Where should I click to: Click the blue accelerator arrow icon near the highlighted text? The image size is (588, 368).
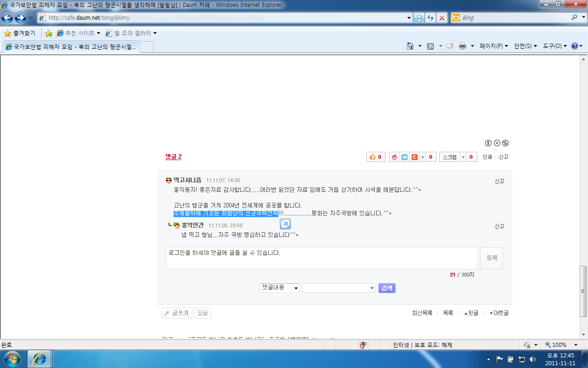tap(285, 224)
